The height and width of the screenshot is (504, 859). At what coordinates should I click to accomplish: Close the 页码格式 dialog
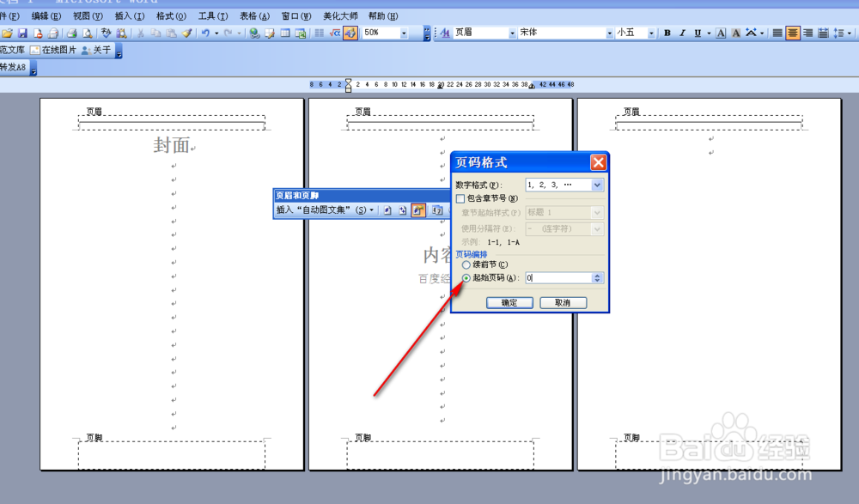(x=598, y=162)
